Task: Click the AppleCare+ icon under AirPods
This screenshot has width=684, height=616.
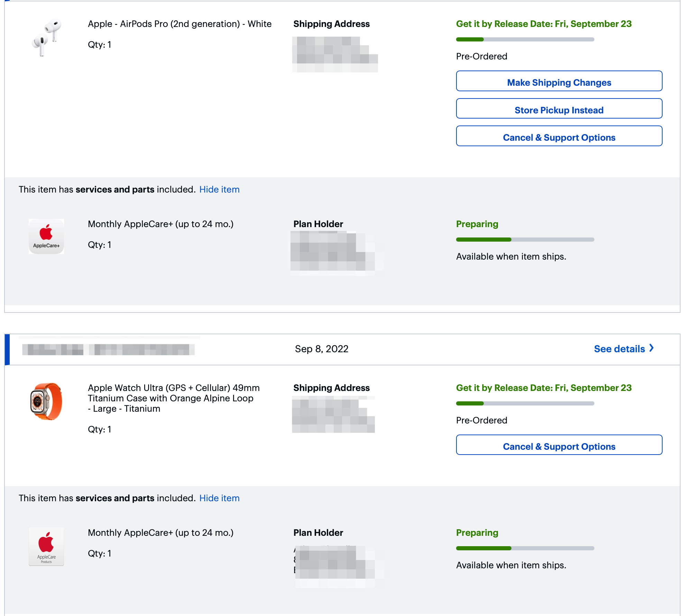Action: (x=46, y=236)
